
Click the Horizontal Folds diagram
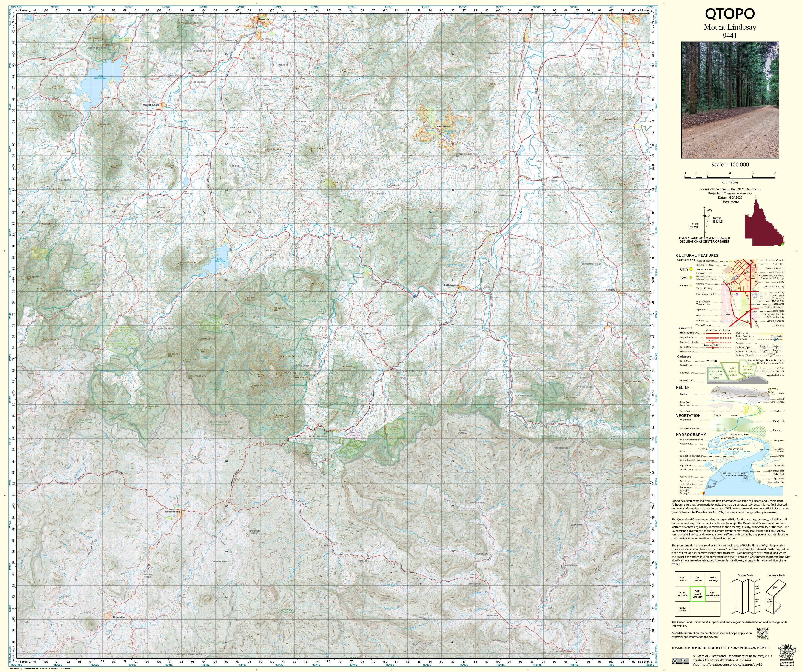click(775, 597)
